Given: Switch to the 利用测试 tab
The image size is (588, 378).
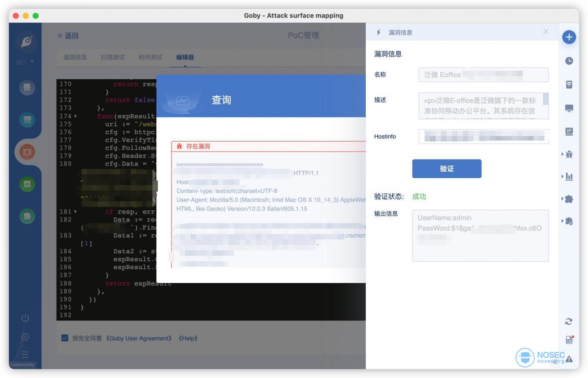Looking at the screenshot, I should point(150,57).
